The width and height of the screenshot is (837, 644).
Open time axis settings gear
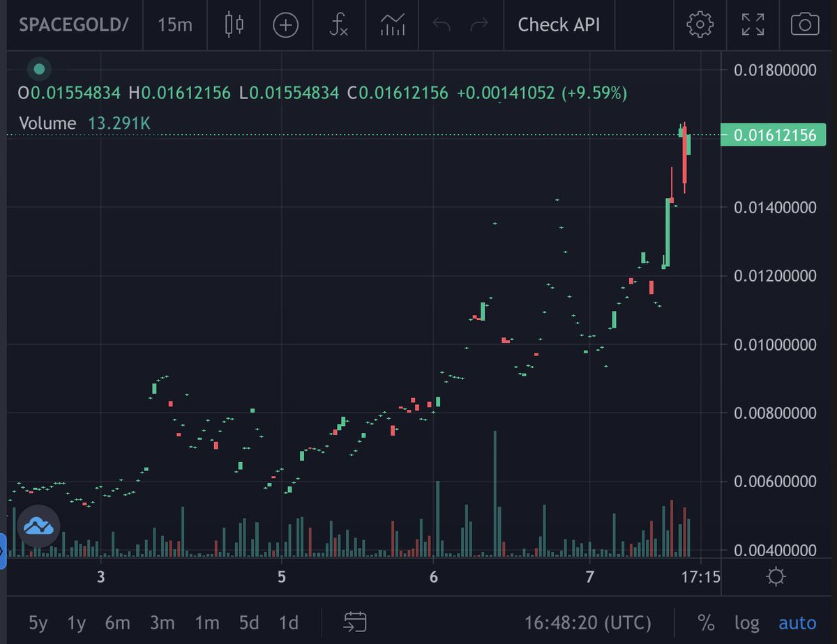(776, 577)
